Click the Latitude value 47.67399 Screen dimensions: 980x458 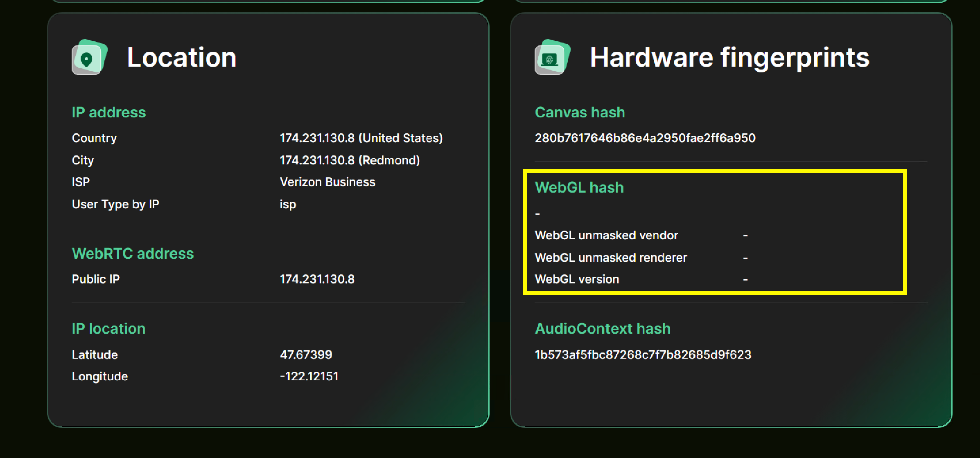306,354
